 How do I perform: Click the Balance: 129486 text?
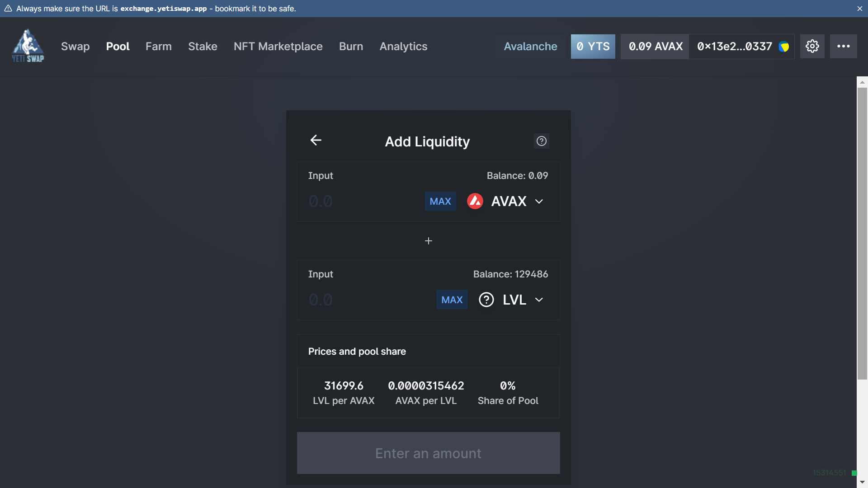510,274
